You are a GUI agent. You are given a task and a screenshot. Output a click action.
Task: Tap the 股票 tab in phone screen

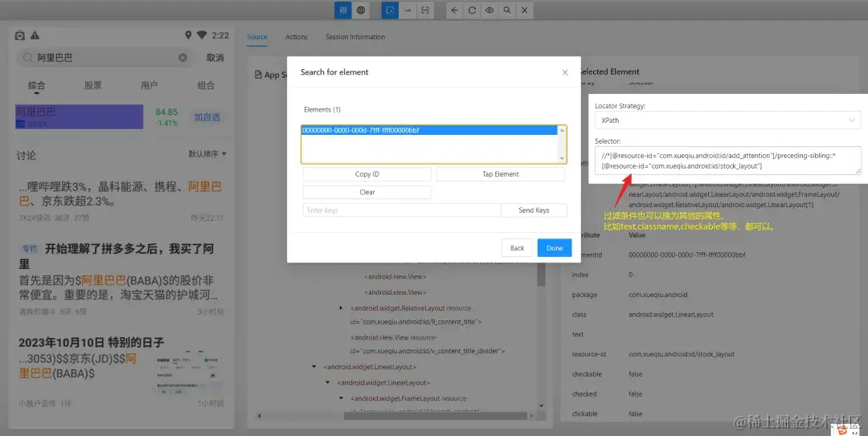pos(93,85)
